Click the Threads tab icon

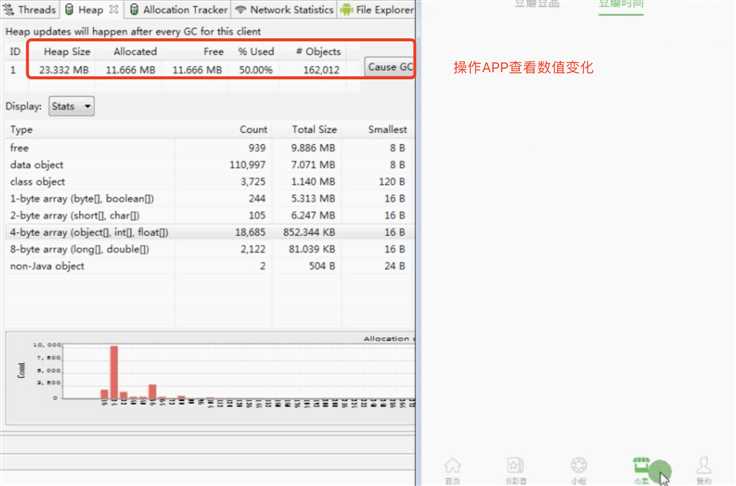pos(8,9)
